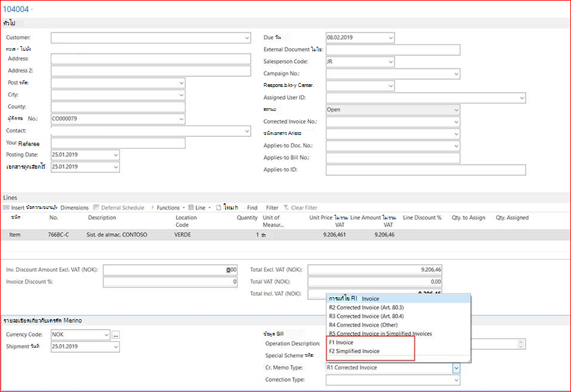Click the Applies-to Bill No. field
The image size is (571, 392).
coord(393,158)
